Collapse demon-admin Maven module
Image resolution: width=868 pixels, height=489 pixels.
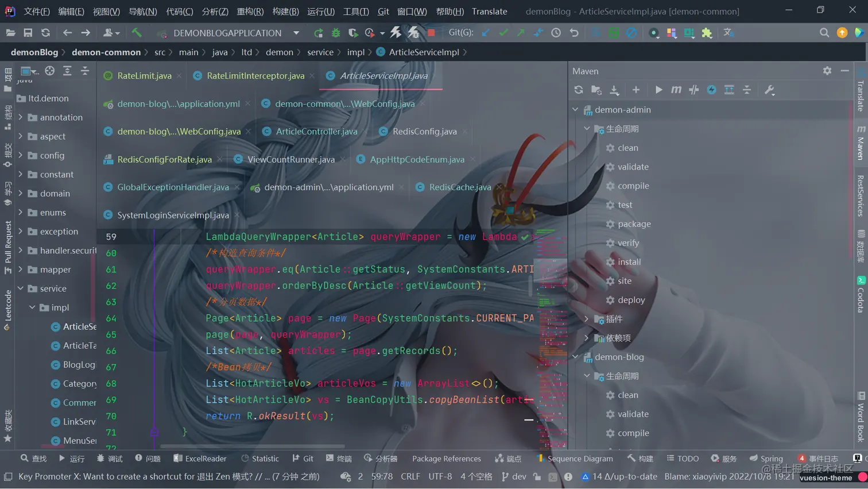(575, 109)
